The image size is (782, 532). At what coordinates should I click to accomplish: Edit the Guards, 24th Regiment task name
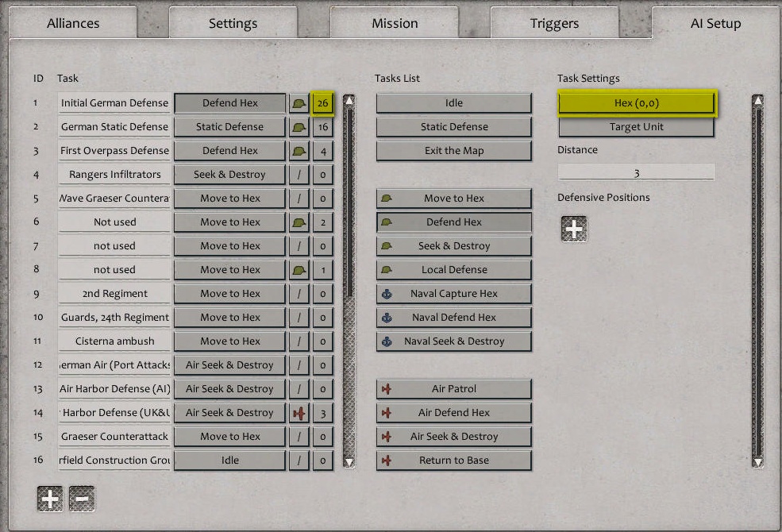[x=114, y=318]
